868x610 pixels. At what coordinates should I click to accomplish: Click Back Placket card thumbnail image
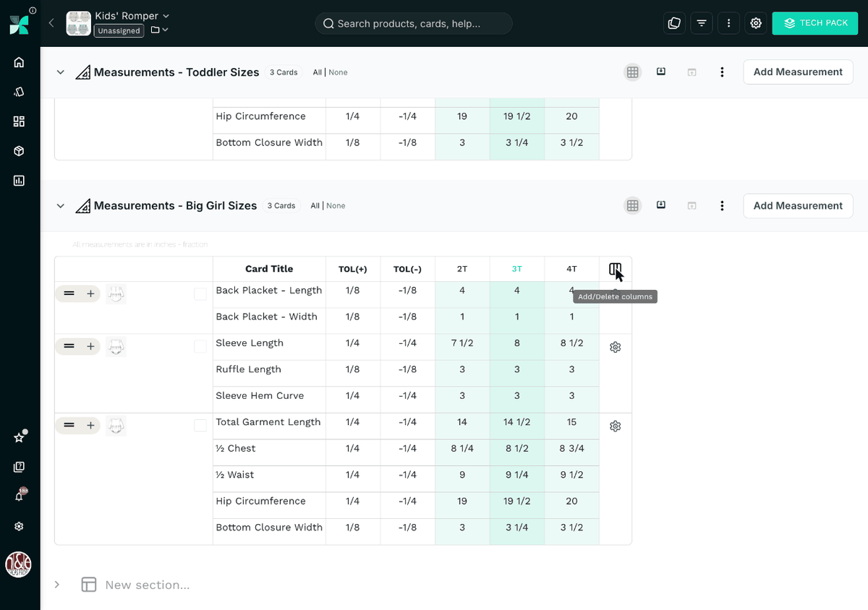coord(116,293)
